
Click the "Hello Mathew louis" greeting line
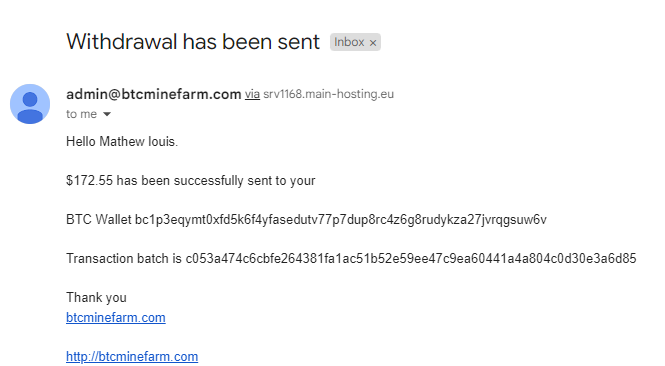click(122, 141)
